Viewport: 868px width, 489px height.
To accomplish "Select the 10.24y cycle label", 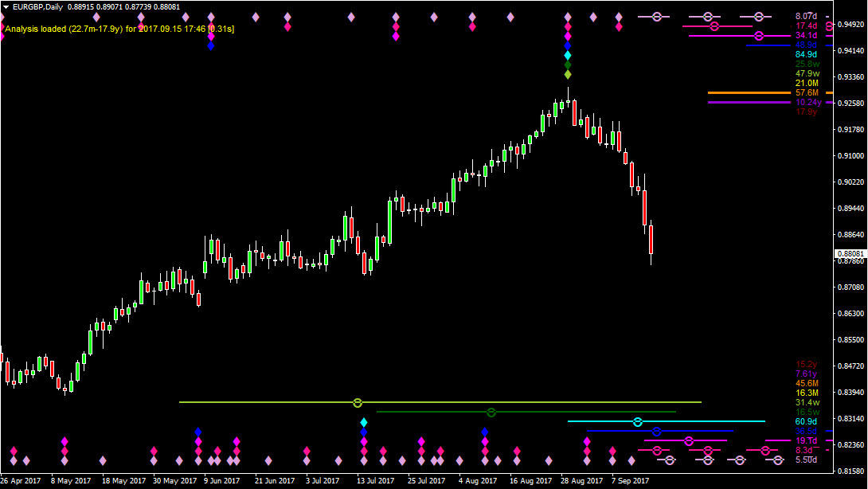I will [807, 103].
